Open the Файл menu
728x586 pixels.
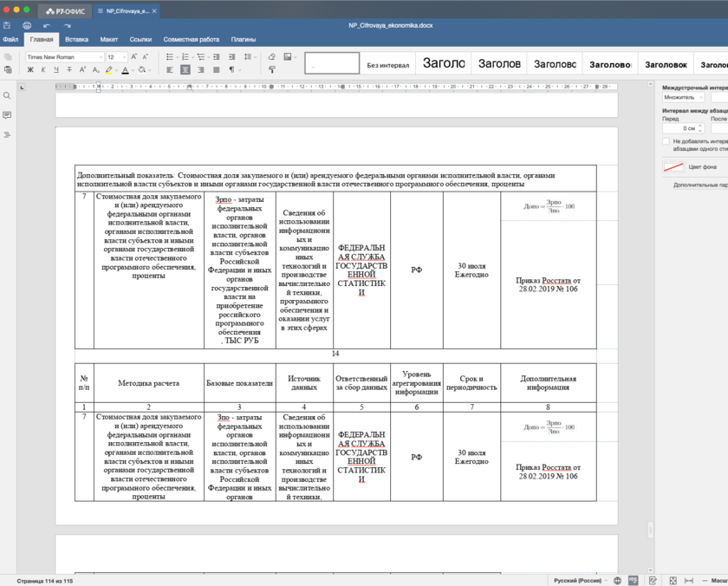click(x=10, y=39)
